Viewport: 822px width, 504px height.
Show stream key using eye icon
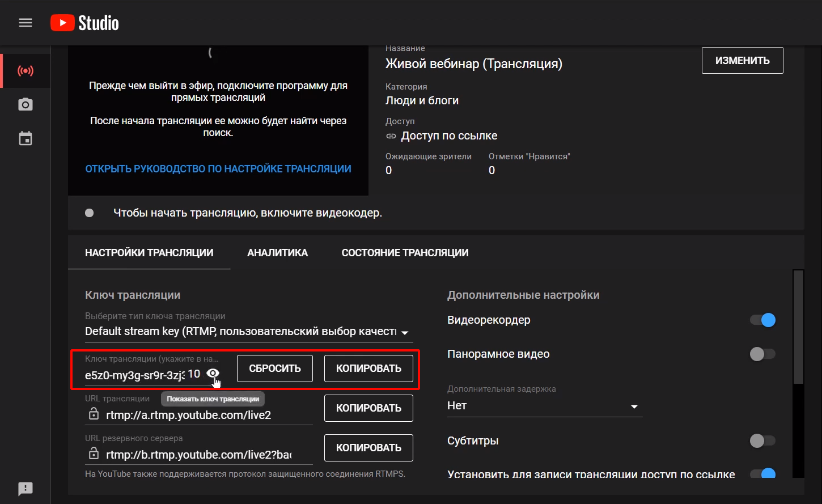tap(213, 373)
